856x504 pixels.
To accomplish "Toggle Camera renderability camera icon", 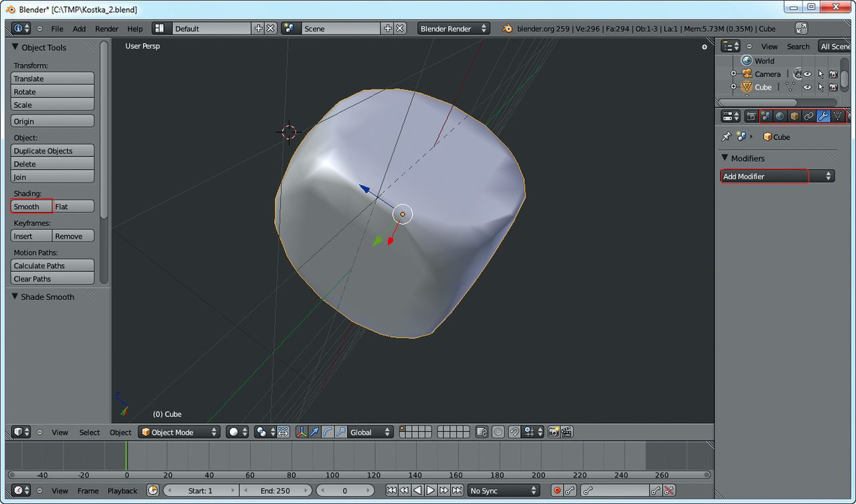I will [x=833, y=74].
